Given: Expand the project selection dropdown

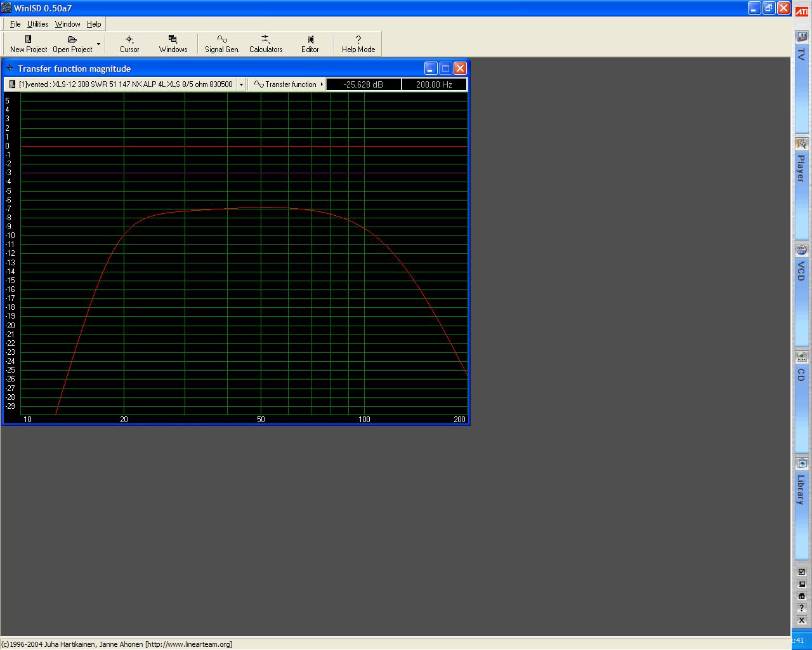Looking at the screenshot, I should [x=241, y=84].
